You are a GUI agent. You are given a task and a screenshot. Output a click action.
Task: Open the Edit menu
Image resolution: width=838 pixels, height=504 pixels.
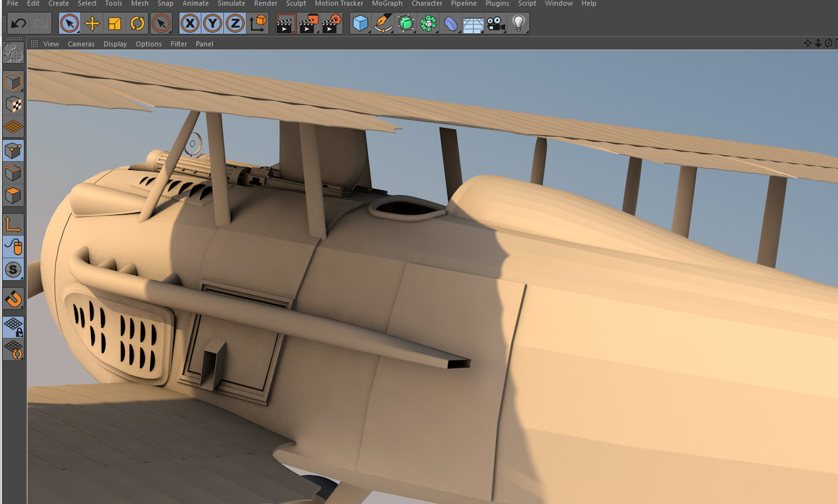(x=33, y=4)
